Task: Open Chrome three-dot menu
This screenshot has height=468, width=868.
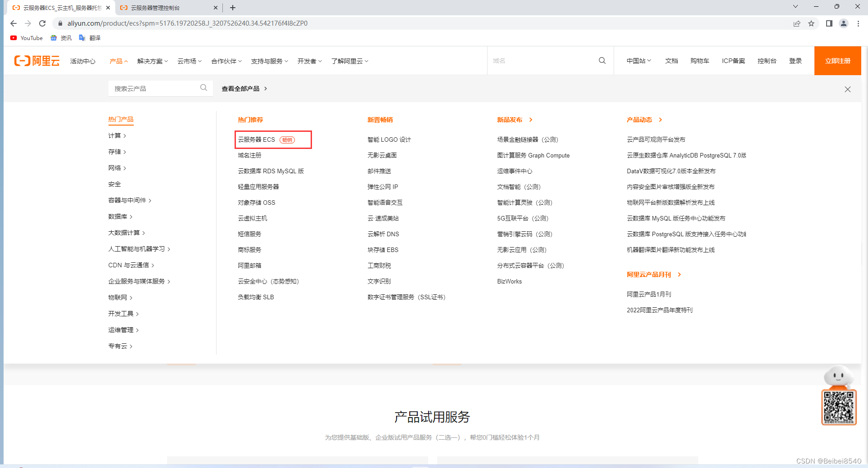Action: (858, 23)
